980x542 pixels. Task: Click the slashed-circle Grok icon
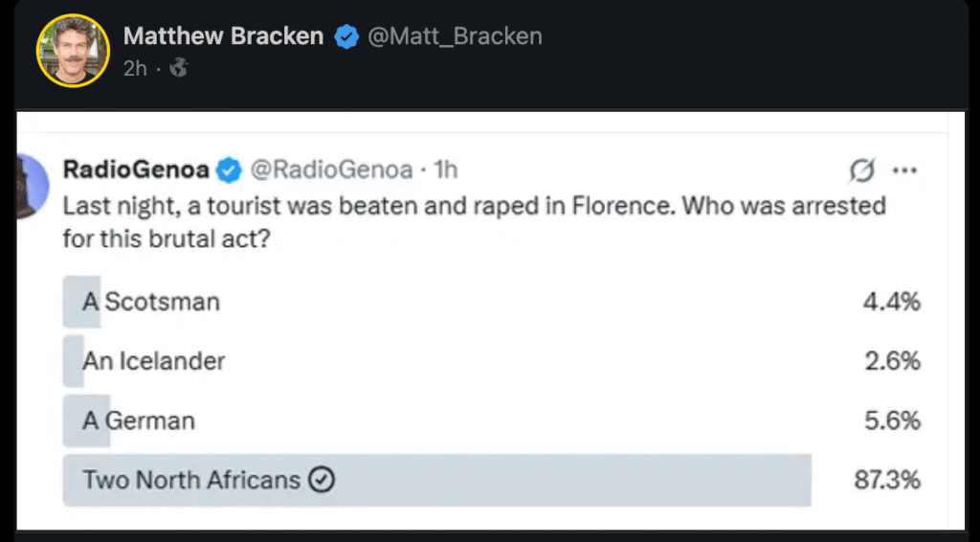[x=861, y=170]
